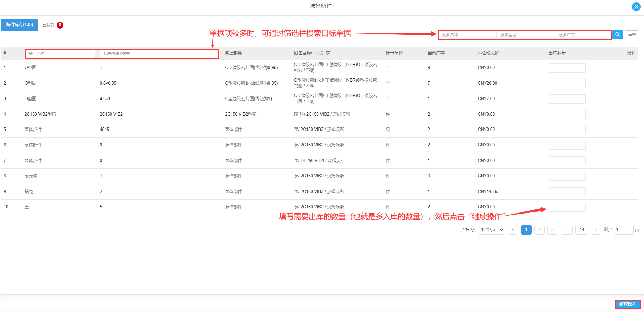The height and width of the screenshot is (312, 644).
Task: Click 出库数量 field for 盖 row
Action: pos(567,207)
